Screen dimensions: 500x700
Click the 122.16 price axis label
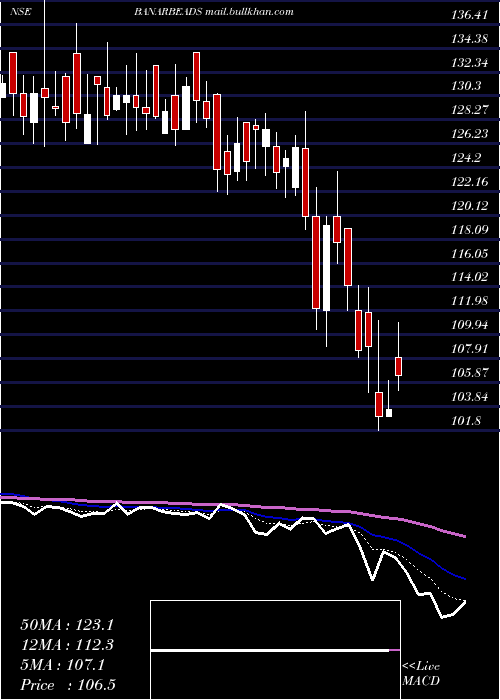(x=469, y=182)
